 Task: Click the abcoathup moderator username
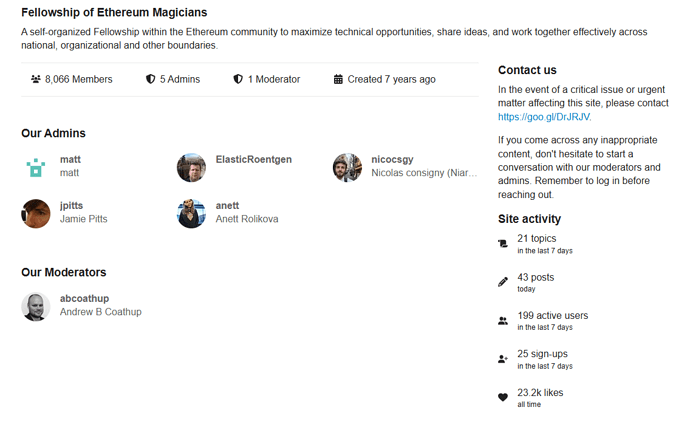point(84,298)
